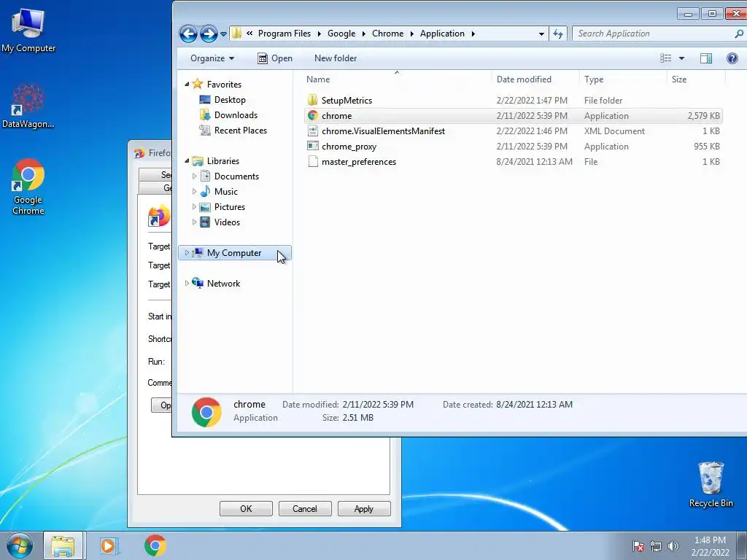The height and width of the screenshot is (560, 747).
Task: Launch Windows Media Player from taskbar
Action: click(x=109, y=545)
